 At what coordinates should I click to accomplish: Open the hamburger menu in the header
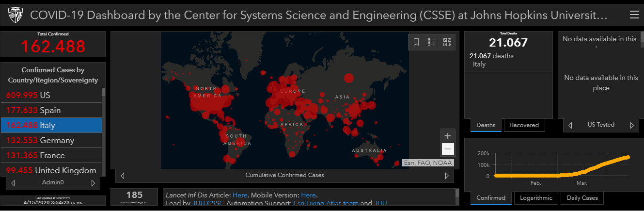(634, 15)
